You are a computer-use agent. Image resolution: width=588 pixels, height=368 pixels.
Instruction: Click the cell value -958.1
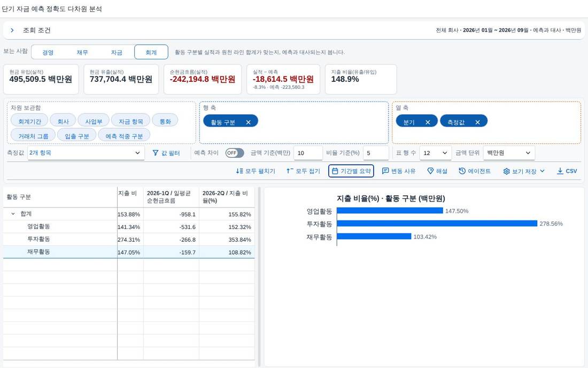tap(188, 214)
